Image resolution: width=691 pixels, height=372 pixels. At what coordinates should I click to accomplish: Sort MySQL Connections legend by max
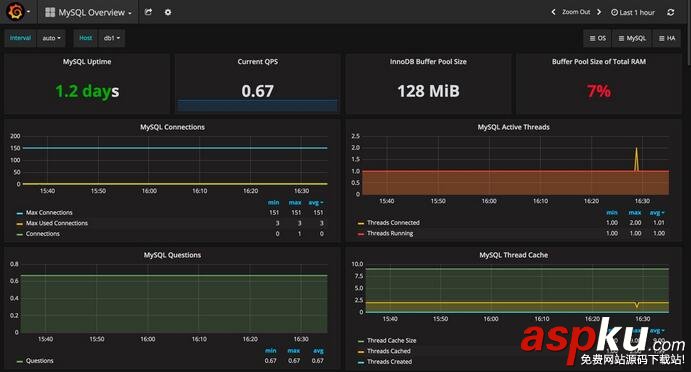tap(295, 202)
